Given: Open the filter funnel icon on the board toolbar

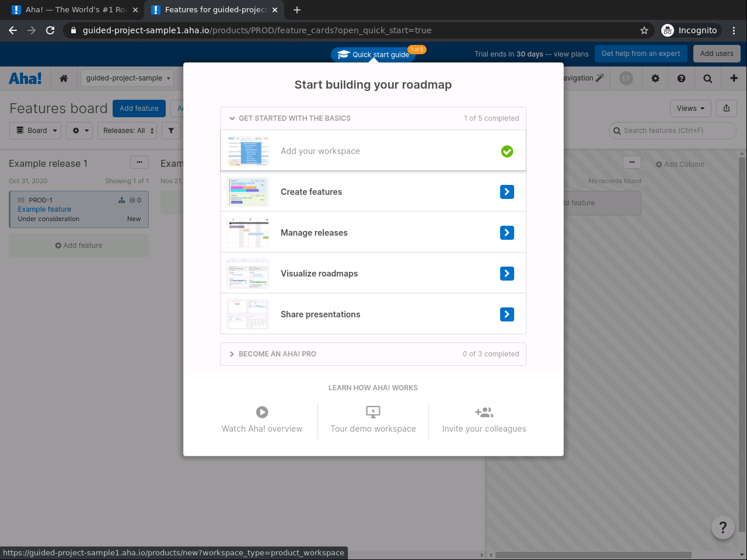Looking at the screenshot, I should coord(171,130).
